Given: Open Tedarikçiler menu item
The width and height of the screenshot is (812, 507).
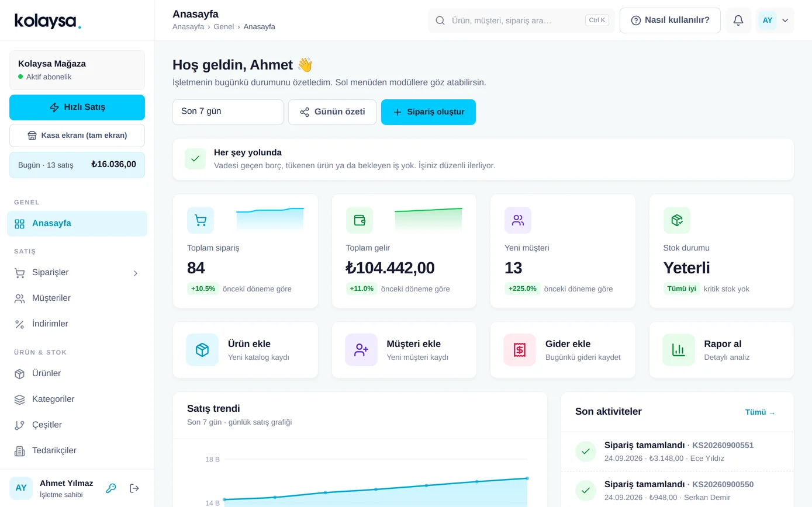Looking at the screenshot, I should [77, 451].
